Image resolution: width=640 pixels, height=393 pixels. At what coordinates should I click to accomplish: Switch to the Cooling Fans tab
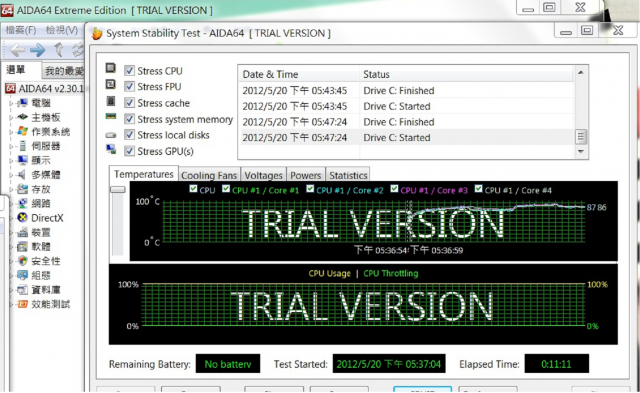209,175
